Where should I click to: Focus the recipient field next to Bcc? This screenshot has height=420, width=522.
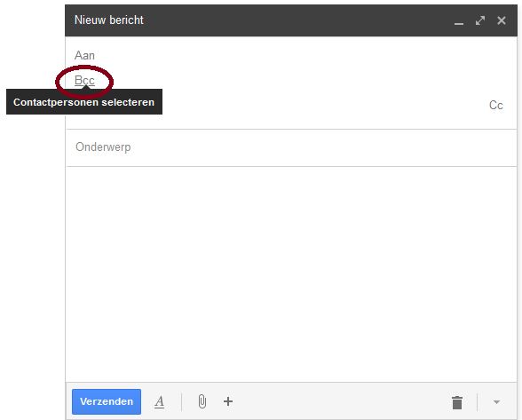[x=304, y=80]
